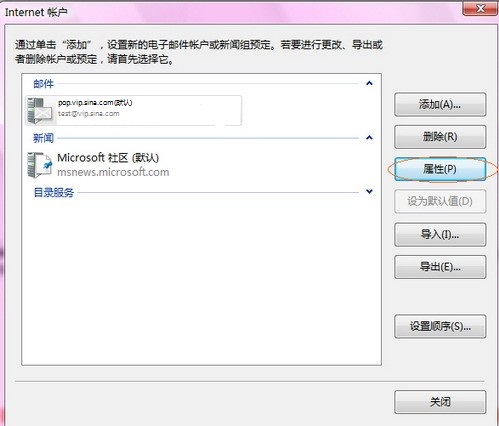
Task: Collapse the 邮件 section chevron
Action: point(369,83)
